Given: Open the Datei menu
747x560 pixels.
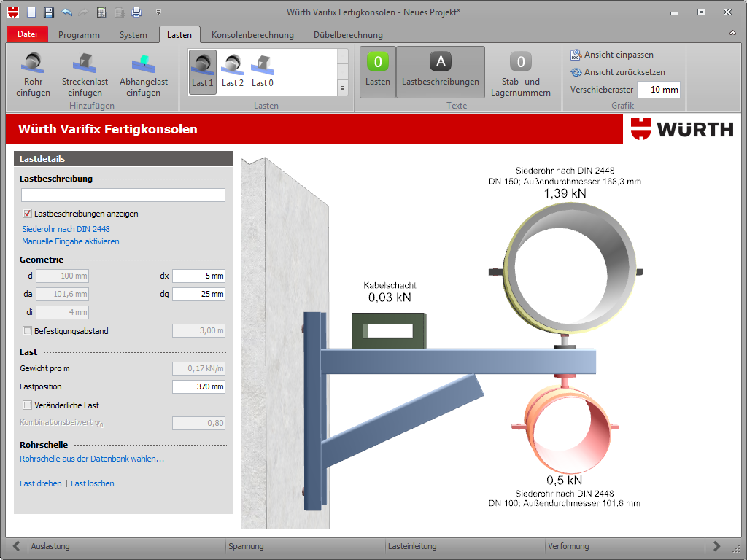Looking at the screenshot, I should click(27, 34).
